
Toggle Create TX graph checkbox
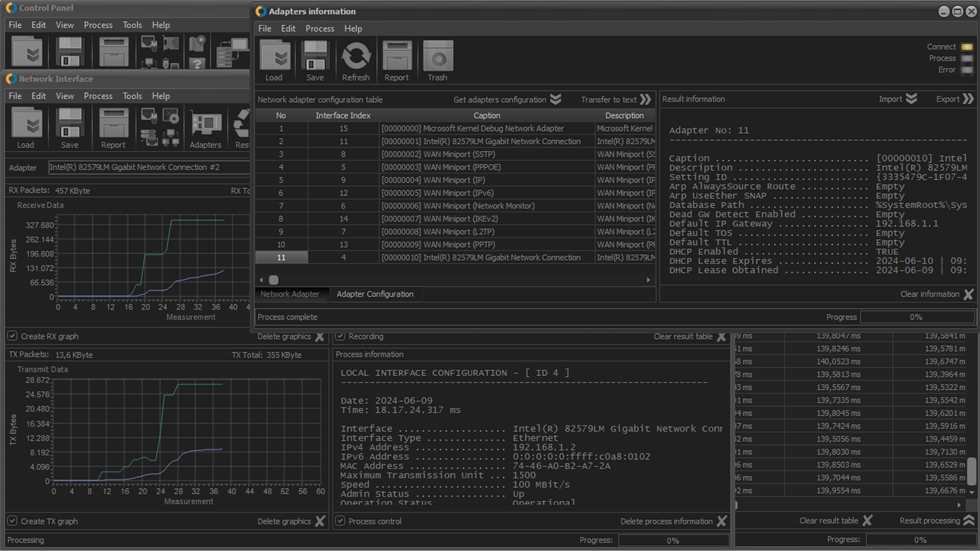pyautogui.click(x=13, y=521)
